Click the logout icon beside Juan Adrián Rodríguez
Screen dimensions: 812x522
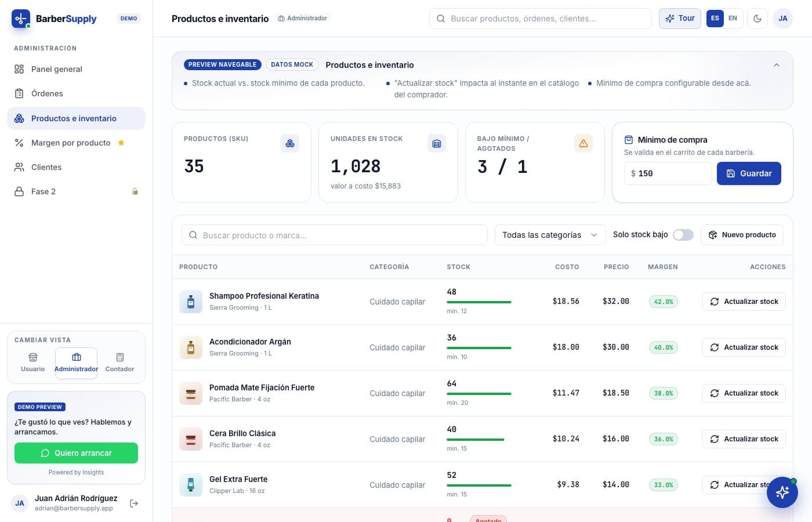point(134,503)
